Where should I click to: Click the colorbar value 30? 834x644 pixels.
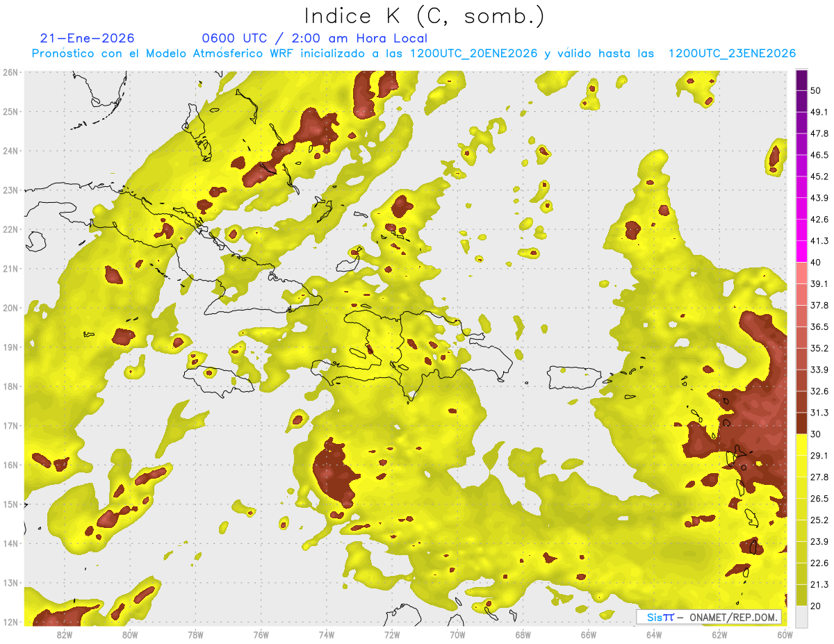coord(816,434)
